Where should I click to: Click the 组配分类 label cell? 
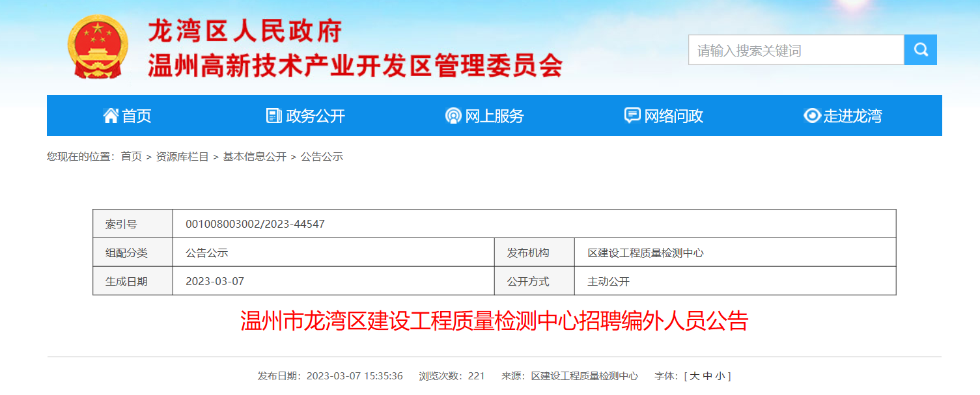(x=133, y=252)
